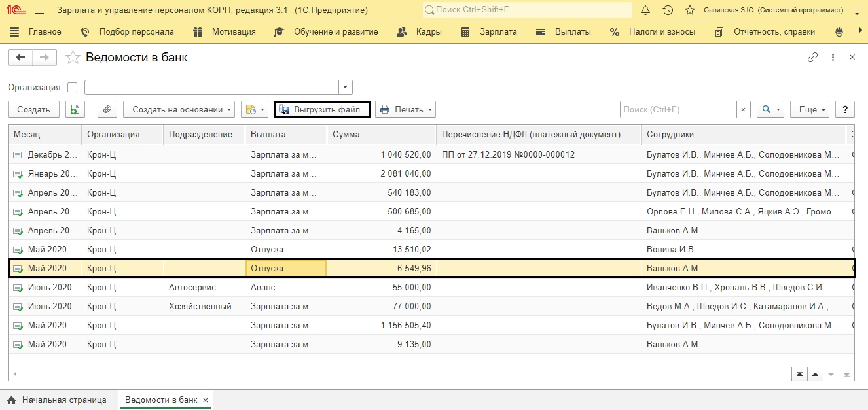868x410 pixels.
Task: Open the Зарплата section
Action: point(489,31)
